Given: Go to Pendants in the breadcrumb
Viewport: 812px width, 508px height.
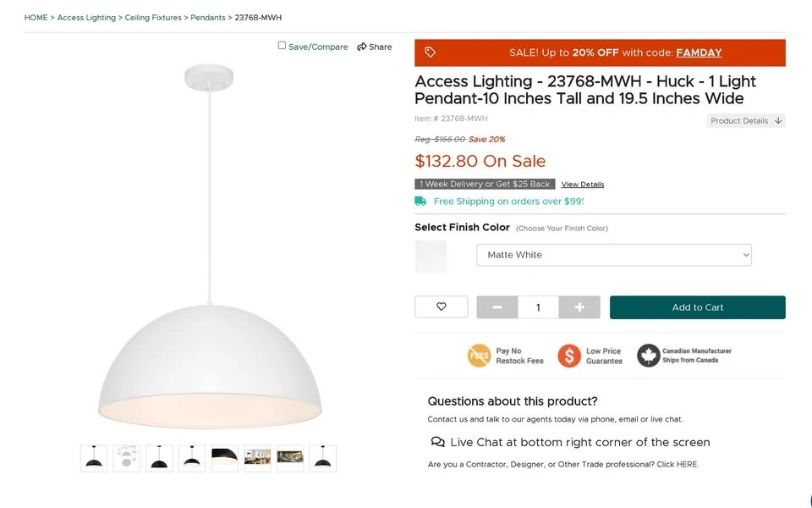Looking at the screenshot, I should (x=208, y=18).
